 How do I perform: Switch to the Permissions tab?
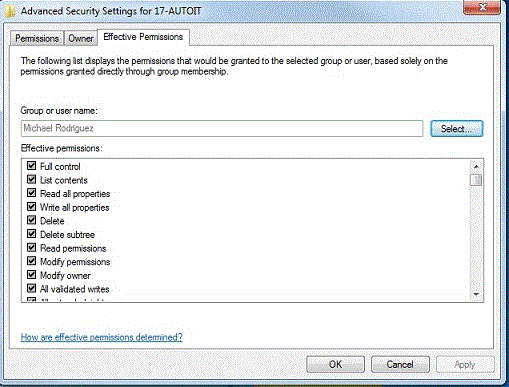[x=37, y=38]
